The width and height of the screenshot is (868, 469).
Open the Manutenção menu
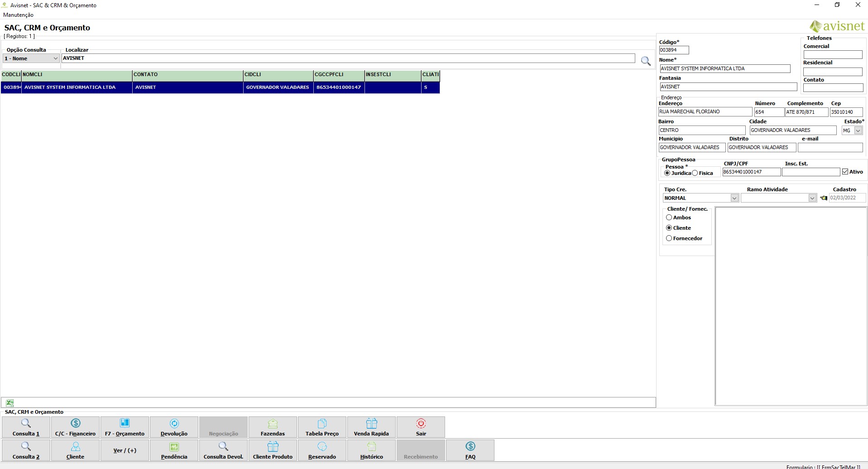18,15
